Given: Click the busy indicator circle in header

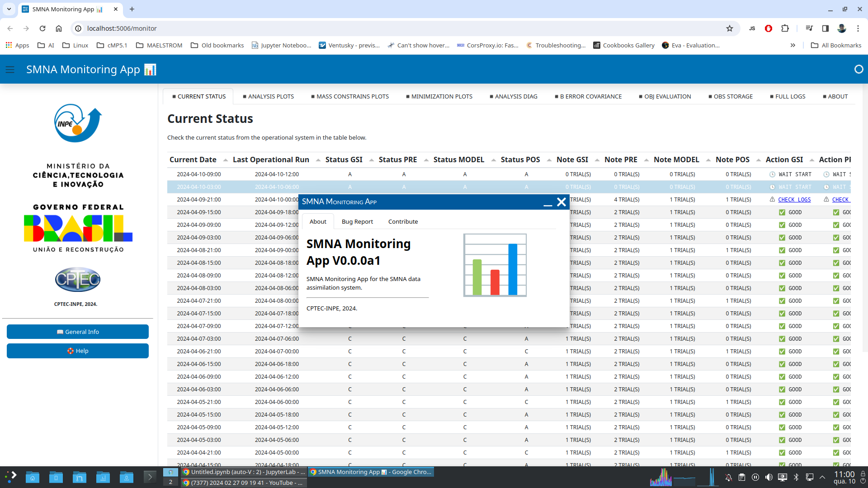Looking at the screenshot, I should (859, 69).
